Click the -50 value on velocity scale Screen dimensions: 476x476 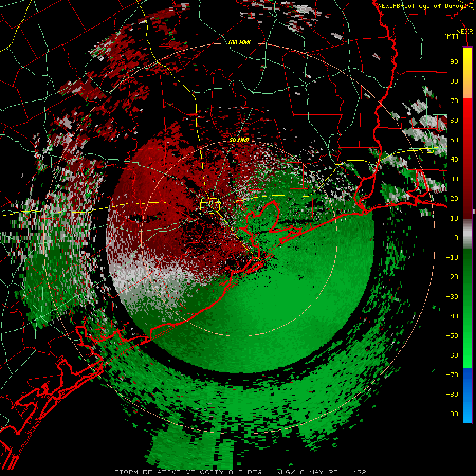tap(452, 336)
